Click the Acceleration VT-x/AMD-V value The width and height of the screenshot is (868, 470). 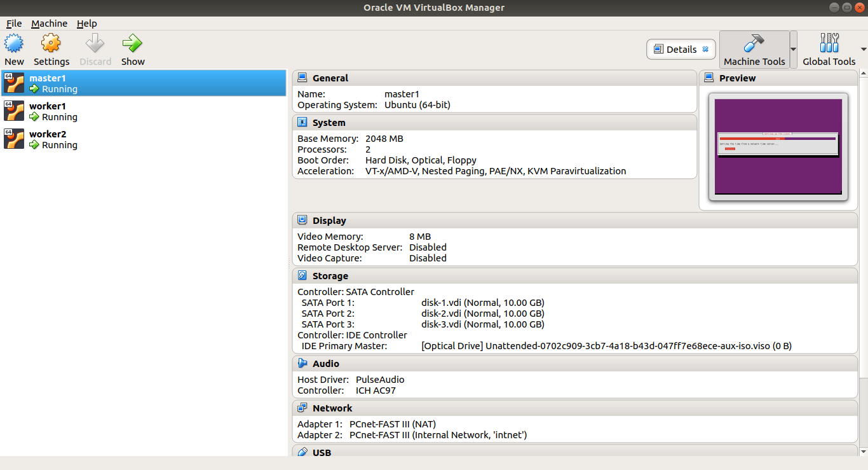tap(496, 171)
